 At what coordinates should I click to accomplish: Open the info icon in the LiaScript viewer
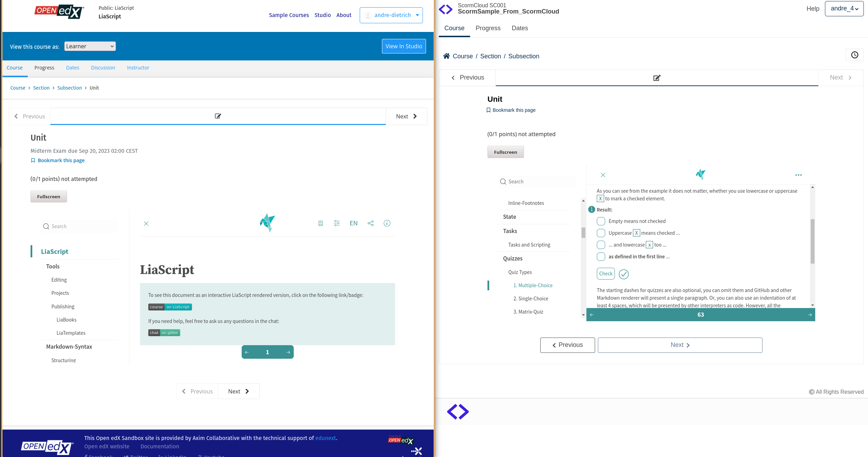pos(387,223)
